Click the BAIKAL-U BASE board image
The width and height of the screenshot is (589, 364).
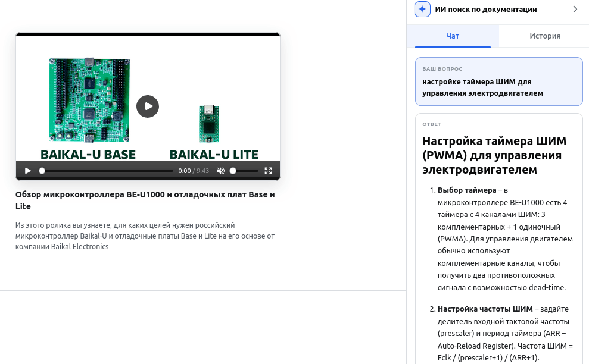pos(89,100)
